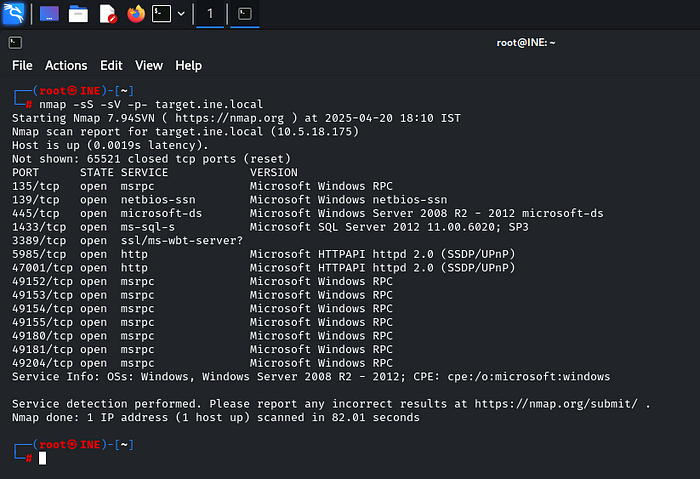Viewport: 700px width, 479px height.
Task: Click the https://nmap.org/submit/ link
Action: 556,404
